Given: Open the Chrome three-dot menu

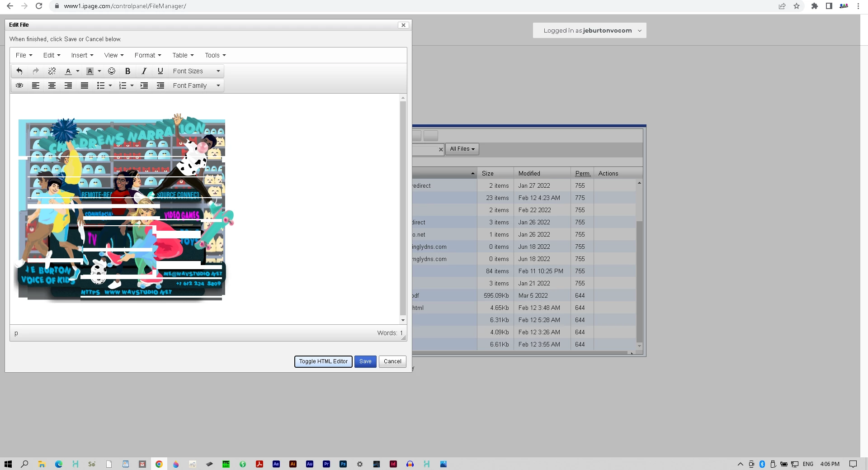Looking at the screenshot, I should [858, 6].
